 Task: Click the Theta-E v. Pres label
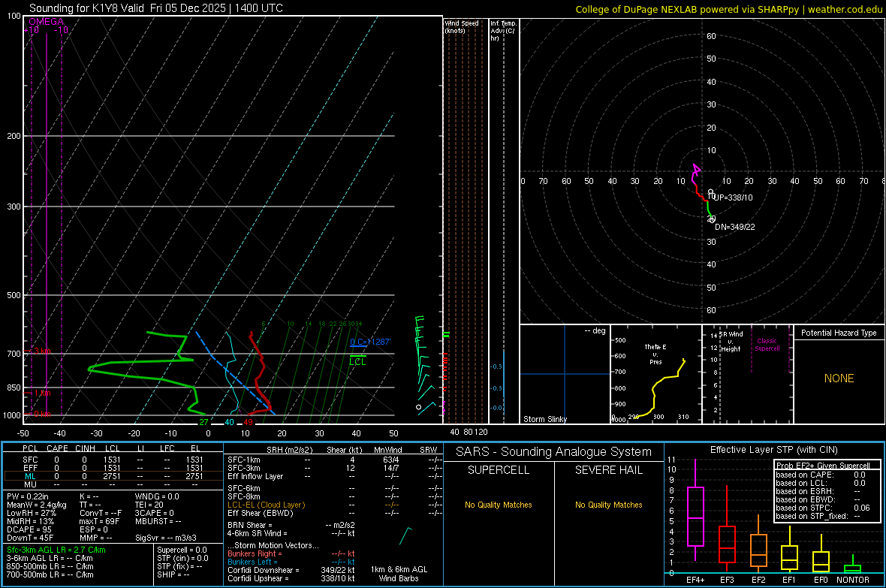(655, 354)
